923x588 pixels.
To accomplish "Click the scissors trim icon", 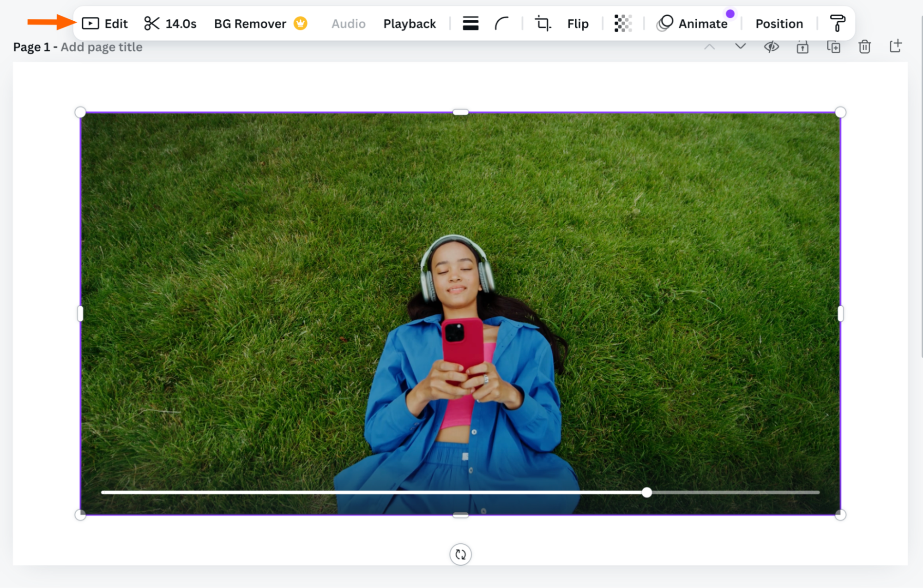I will pyautogui.click(x=151, y=24).
